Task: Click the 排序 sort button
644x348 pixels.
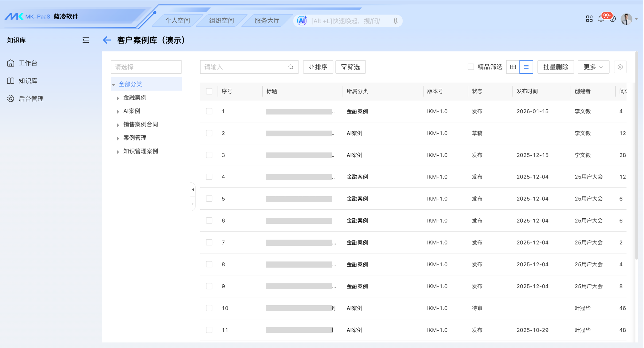Action: coord(318,67)
